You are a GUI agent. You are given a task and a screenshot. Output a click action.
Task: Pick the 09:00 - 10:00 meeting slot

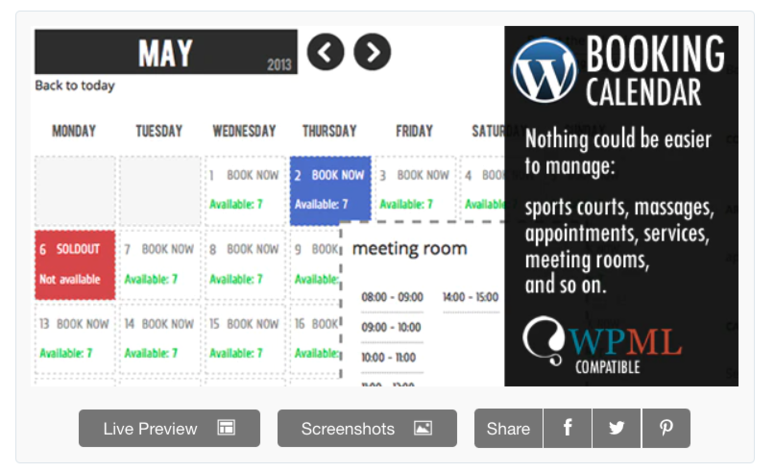point(391,327)
